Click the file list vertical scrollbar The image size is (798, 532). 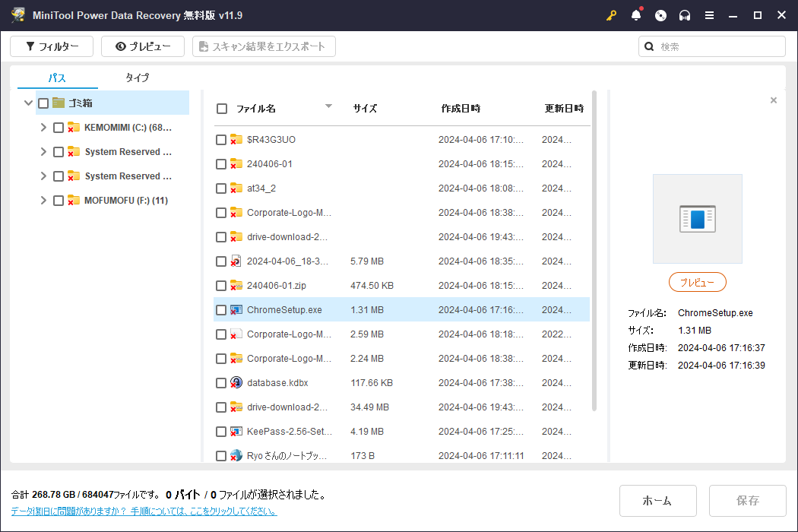click(x=594, y=251)
